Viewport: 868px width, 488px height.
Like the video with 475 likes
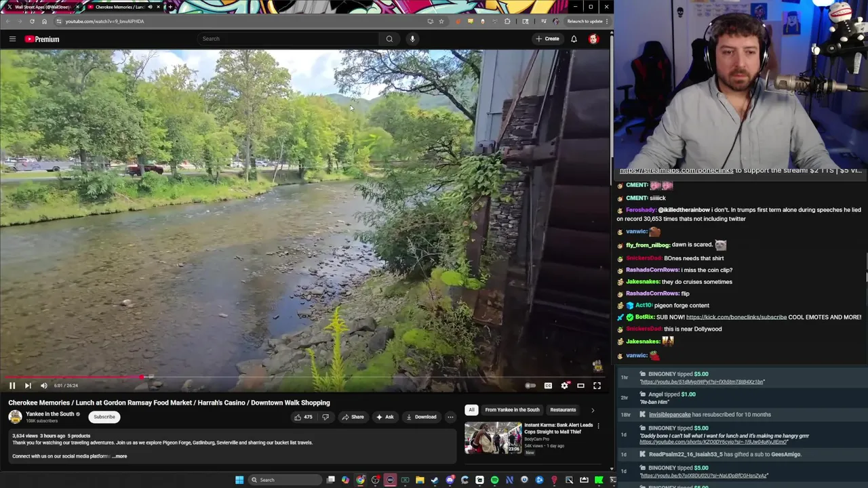coord(303,417)
